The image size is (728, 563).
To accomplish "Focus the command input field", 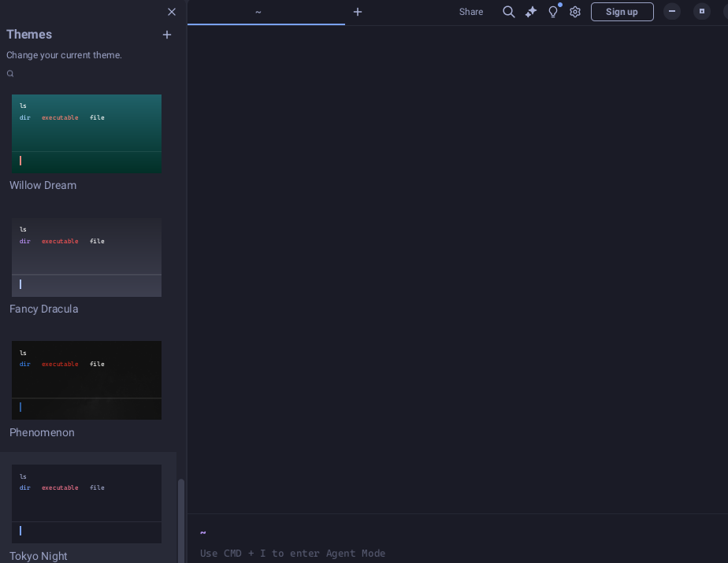I will pos(457,554).
